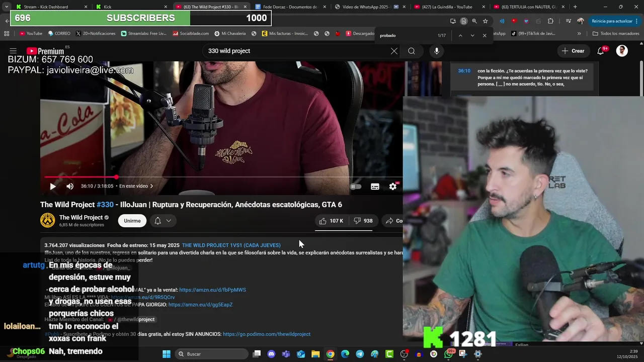Open The Wild Project channel name link

tap(81, 217)
